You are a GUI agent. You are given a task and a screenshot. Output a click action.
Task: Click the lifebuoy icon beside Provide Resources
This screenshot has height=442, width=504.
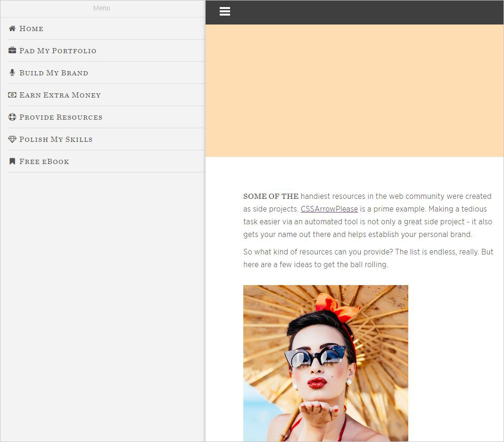pos(12,117)
